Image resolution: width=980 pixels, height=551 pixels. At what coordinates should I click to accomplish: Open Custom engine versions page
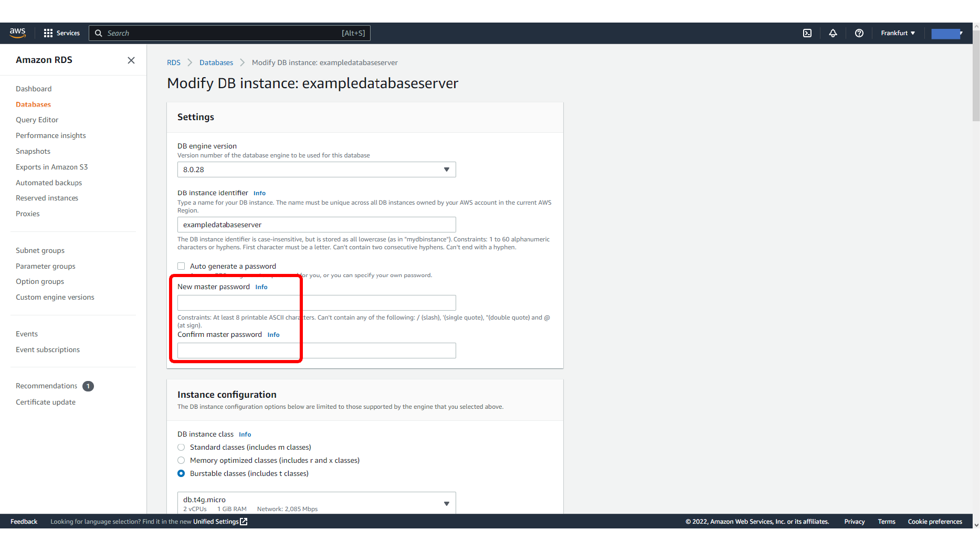coord(55,297)
